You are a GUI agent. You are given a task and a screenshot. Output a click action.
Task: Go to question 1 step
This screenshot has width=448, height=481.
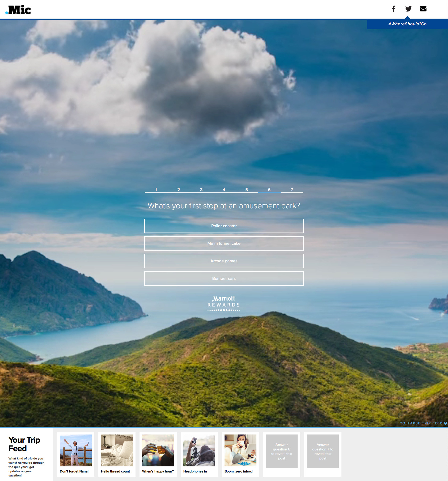coord(156,189)
